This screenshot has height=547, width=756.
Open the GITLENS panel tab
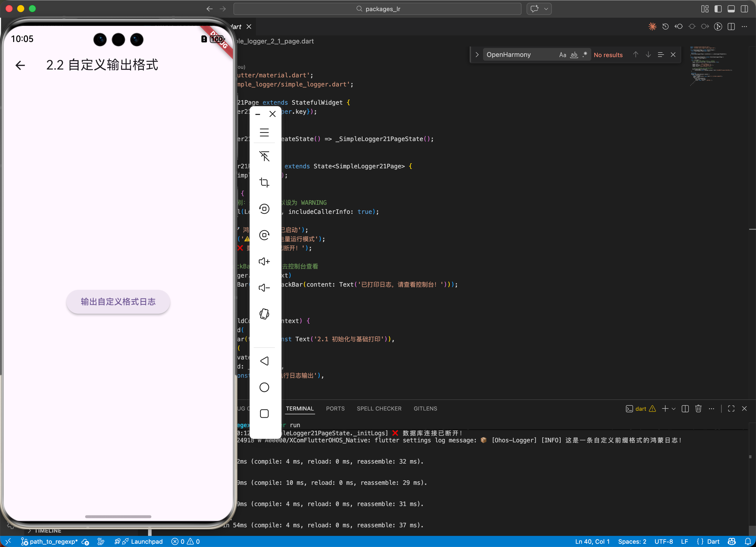[425, 408]
